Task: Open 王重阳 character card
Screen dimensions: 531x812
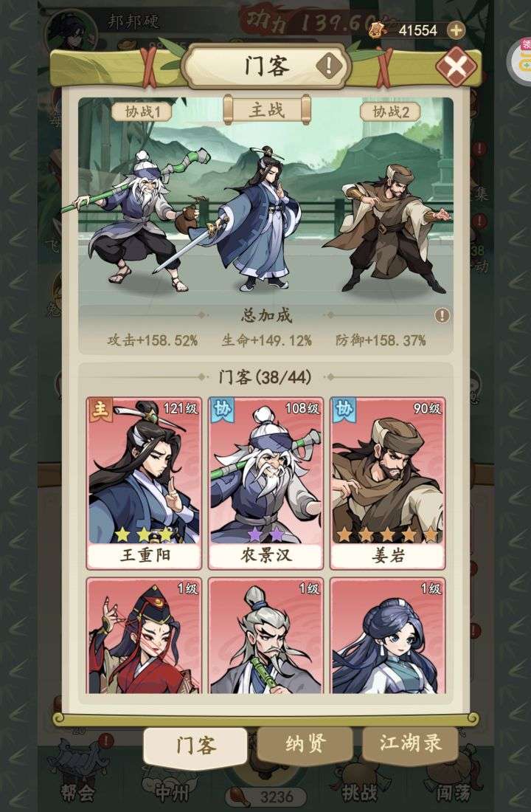Action: click(x=145, y=484)
